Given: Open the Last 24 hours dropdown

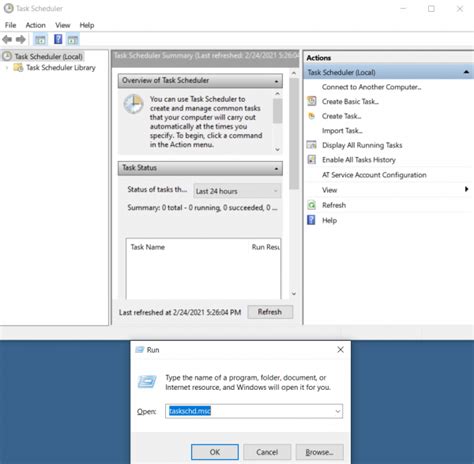Looking at the screenshot, I should coord(237,191).
